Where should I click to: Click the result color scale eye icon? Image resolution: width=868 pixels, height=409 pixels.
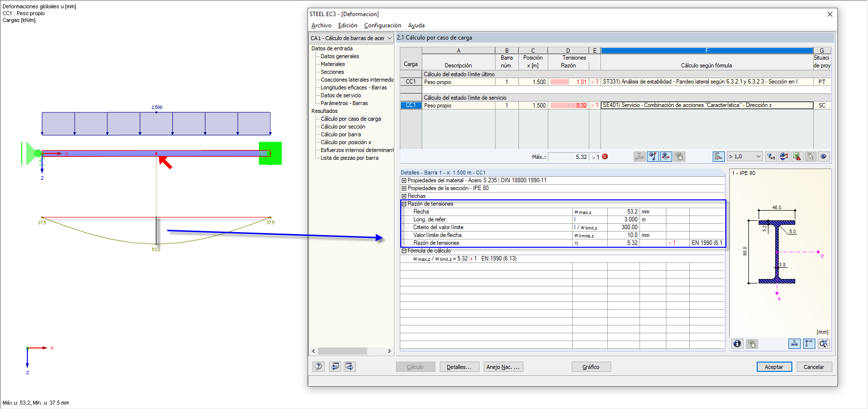tap(784, 156)
